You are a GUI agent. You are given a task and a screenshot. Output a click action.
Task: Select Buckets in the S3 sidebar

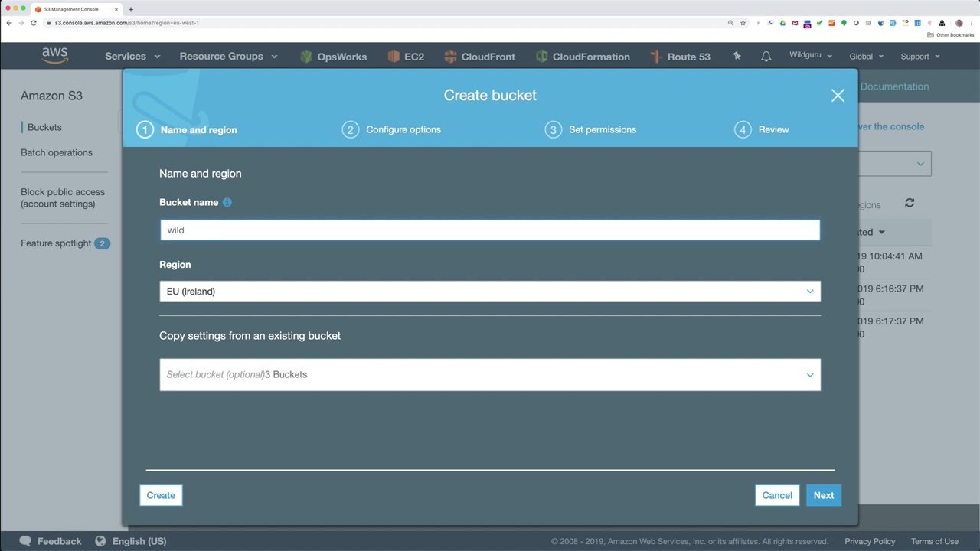[44, 128]
